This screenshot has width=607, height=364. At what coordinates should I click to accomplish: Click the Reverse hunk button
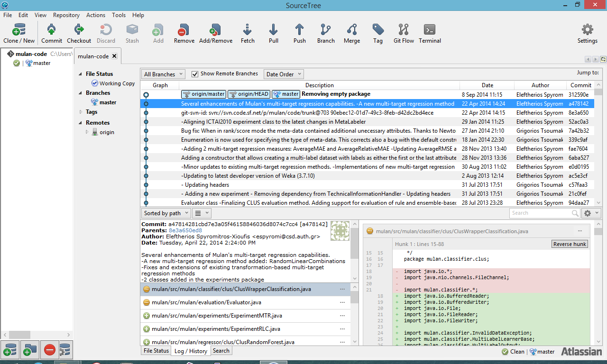click(570, 244)
